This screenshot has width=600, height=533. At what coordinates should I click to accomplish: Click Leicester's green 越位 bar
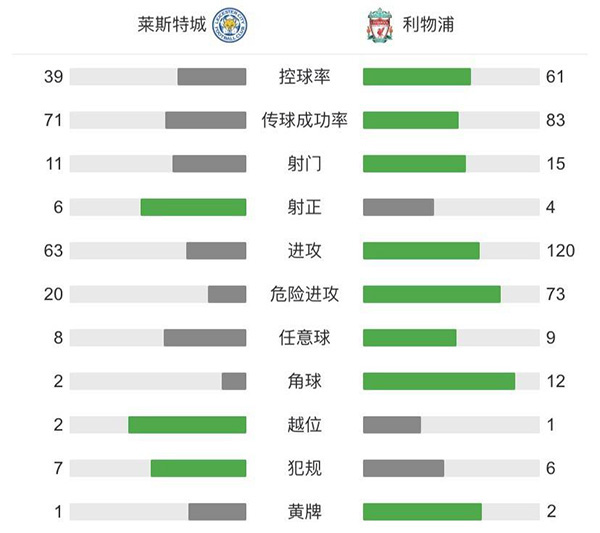click(187, 425)
